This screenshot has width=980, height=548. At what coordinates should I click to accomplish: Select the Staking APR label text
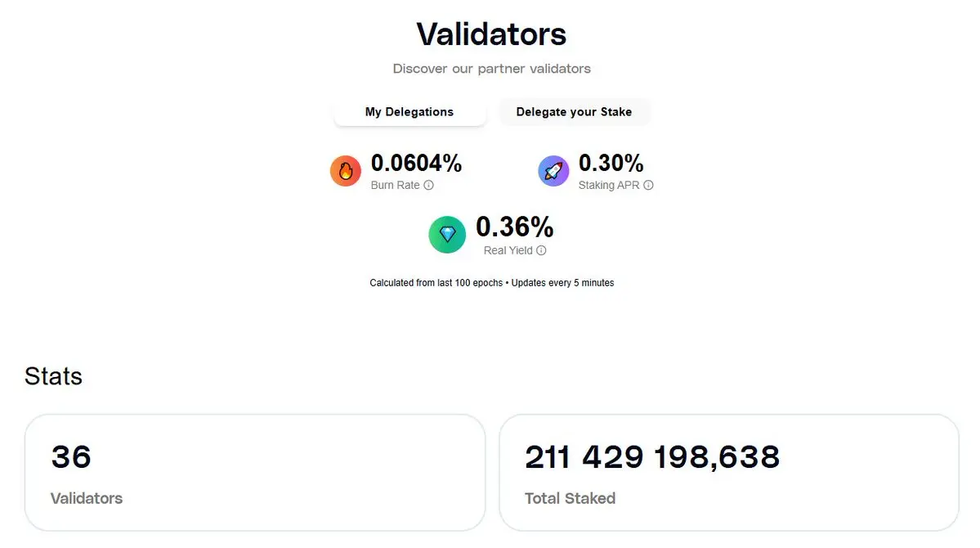(609, 185)
